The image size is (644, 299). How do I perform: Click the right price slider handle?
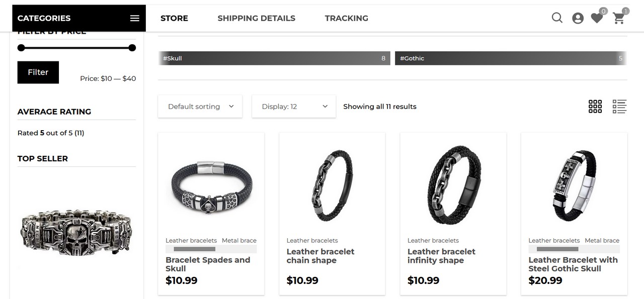click(x=132, y=48)
